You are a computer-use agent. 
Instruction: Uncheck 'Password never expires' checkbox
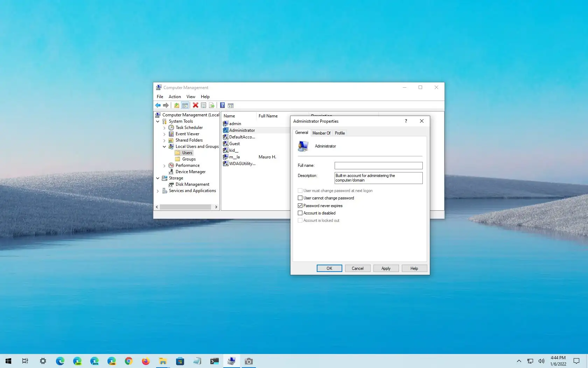pos(300,206)
